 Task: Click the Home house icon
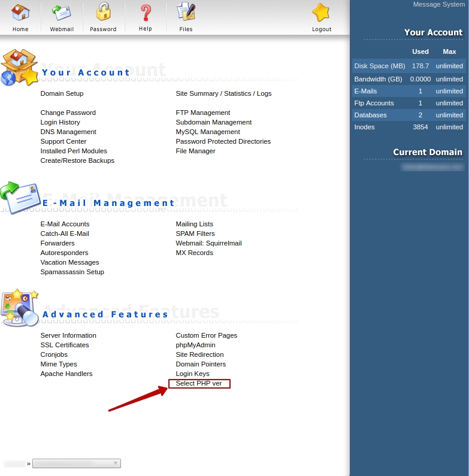pos(20,13)
